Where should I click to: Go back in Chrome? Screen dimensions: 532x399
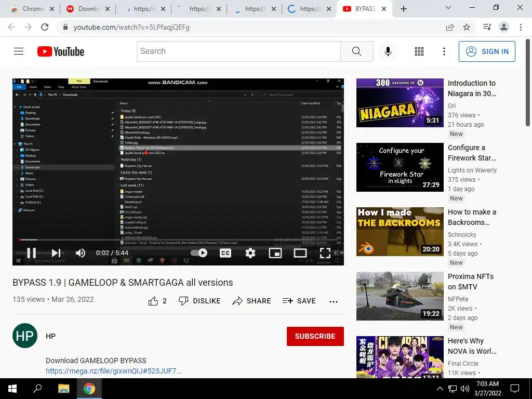(11, 27)
